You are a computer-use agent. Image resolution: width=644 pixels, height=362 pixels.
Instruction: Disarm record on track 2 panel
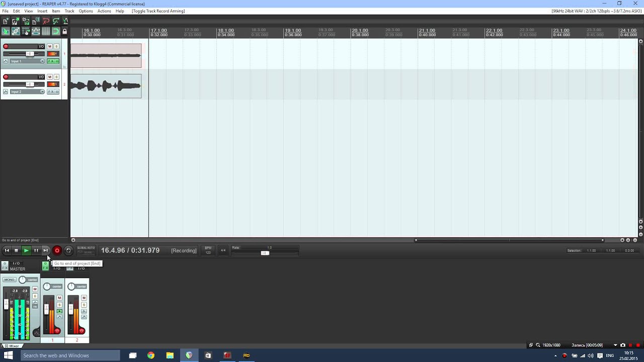pos(6,77)
